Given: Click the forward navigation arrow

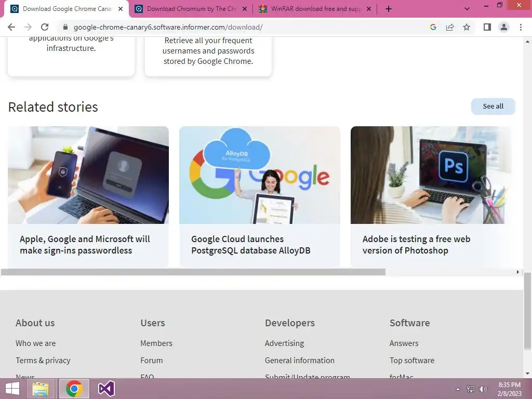Looking at the screenshot, I should pos(28,27).
